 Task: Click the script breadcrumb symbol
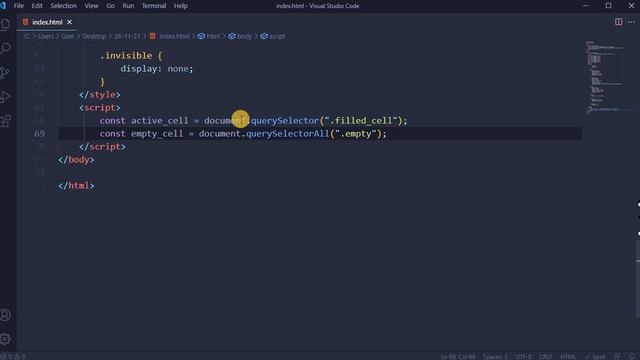(277, 36)
